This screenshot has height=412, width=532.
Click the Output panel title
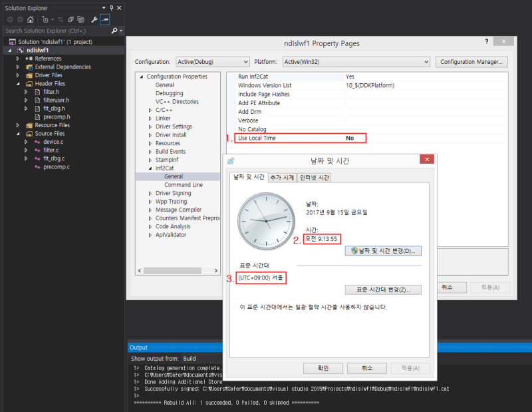(138, 347)
